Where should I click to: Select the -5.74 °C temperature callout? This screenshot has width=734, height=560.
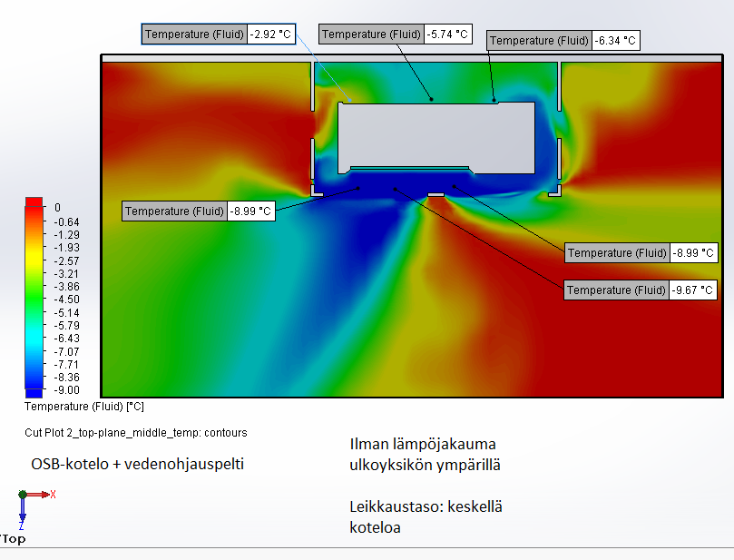tap(396, 34)
